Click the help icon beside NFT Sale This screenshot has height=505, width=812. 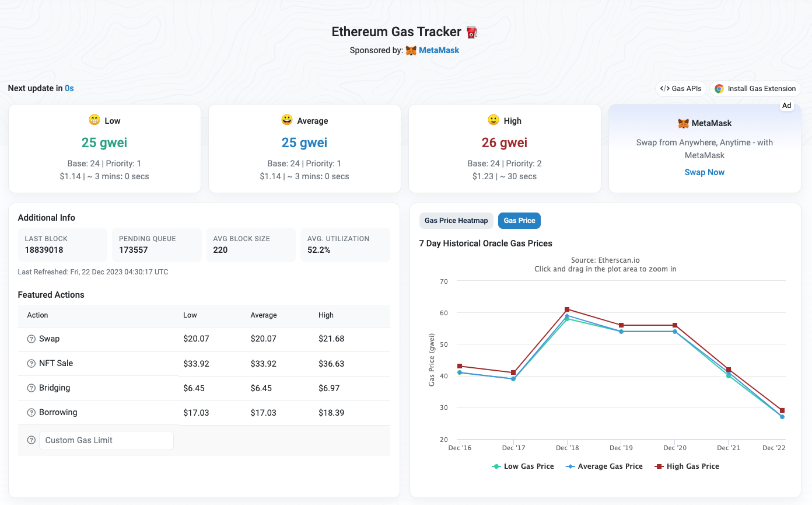pos(32,364)
